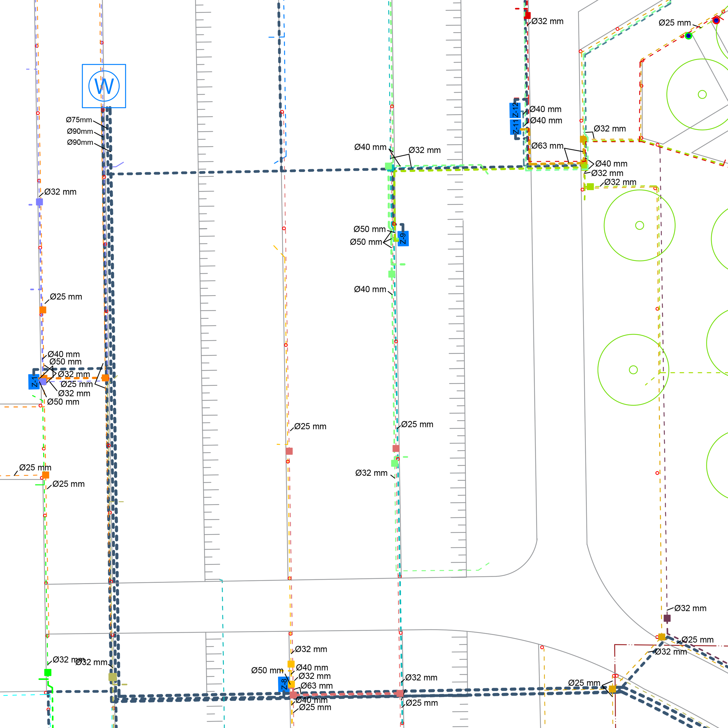Select the Ø75mm pipe label
This screenshot has width=728, height=728.
pos(79,120)
